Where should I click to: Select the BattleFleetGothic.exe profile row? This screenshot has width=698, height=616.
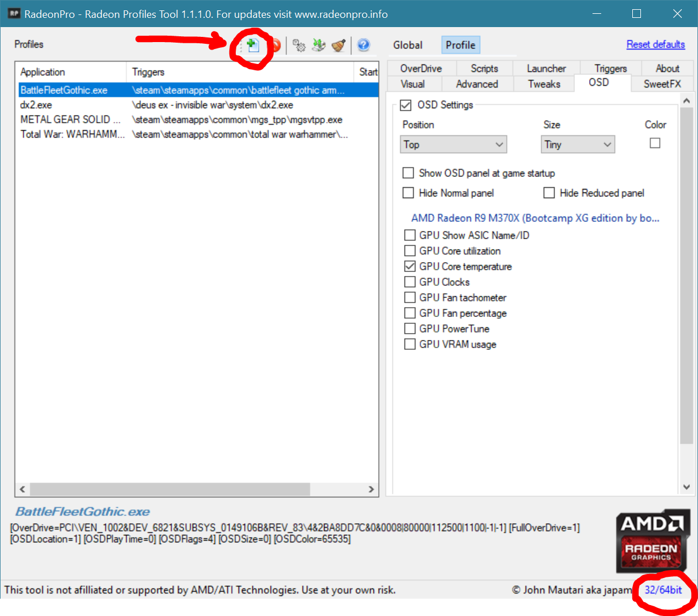(x=197, y=90)
